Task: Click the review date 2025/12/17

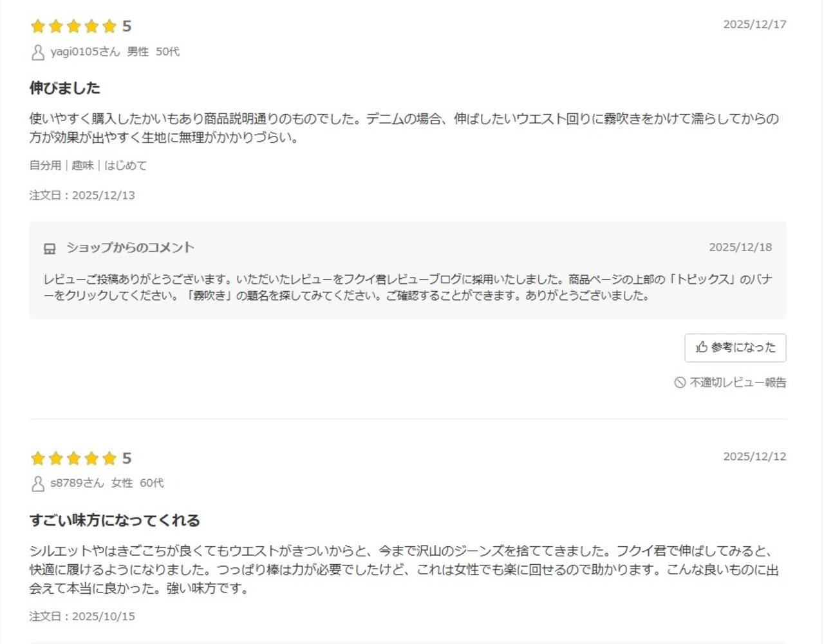Action: point(754,24)
